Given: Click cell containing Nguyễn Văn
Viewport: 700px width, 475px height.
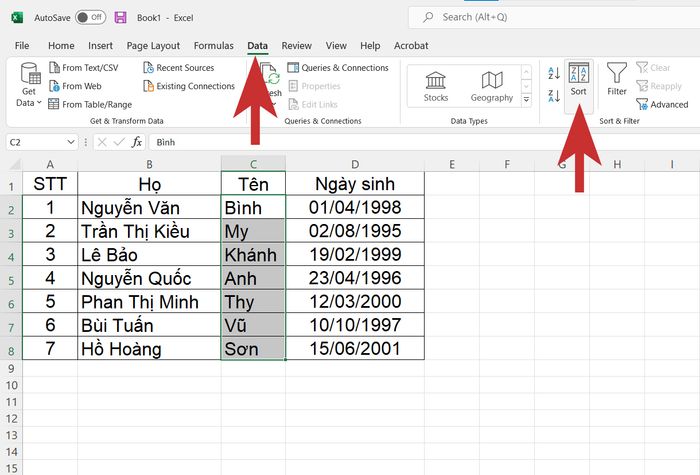Looking at the screenshot, I should click(149, 207).
